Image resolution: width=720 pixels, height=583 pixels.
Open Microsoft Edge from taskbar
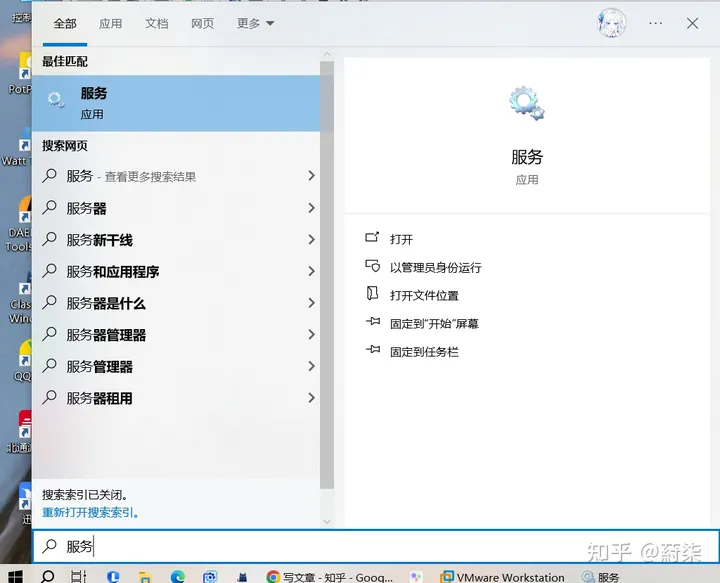178,577
